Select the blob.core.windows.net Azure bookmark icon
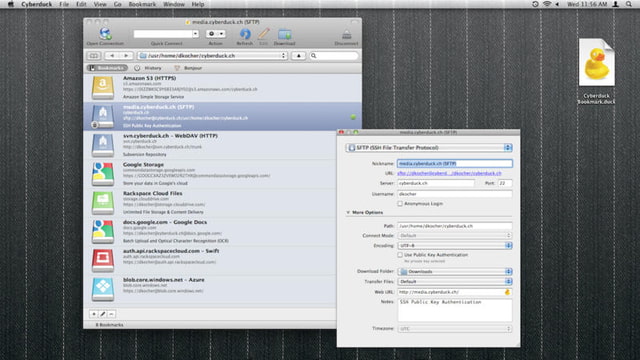The width and height of the screenshot is (640, 360). [x=103, y=289]
